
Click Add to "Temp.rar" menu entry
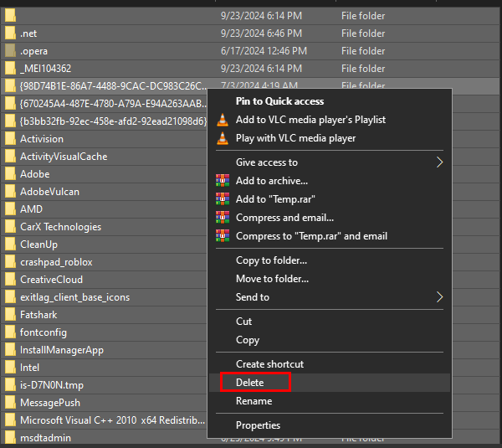pos(285,199)
